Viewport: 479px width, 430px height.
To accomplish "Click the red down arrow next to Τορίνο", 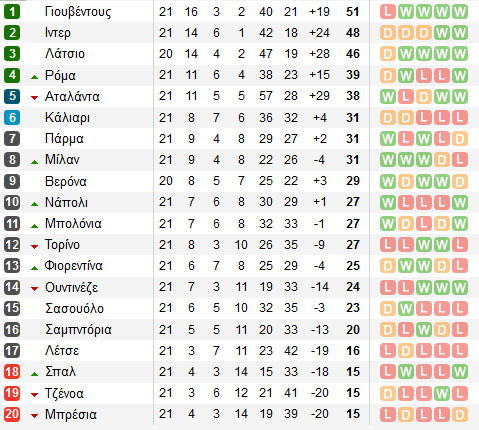I will tap(34, 247).
